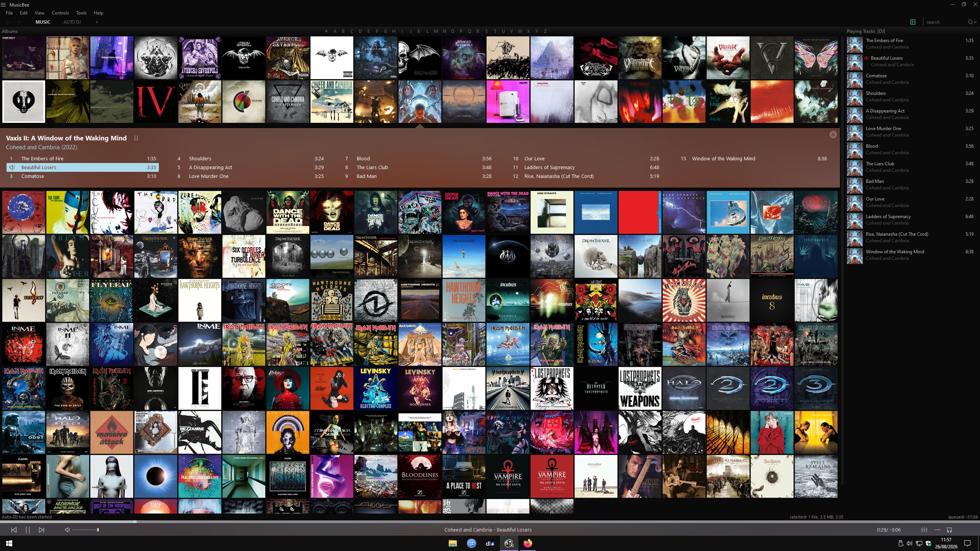The width and height of the screenshot is (980, 551).
Task: Jump to the # section in the alphabet bar
Action: [x=326, y=31]
